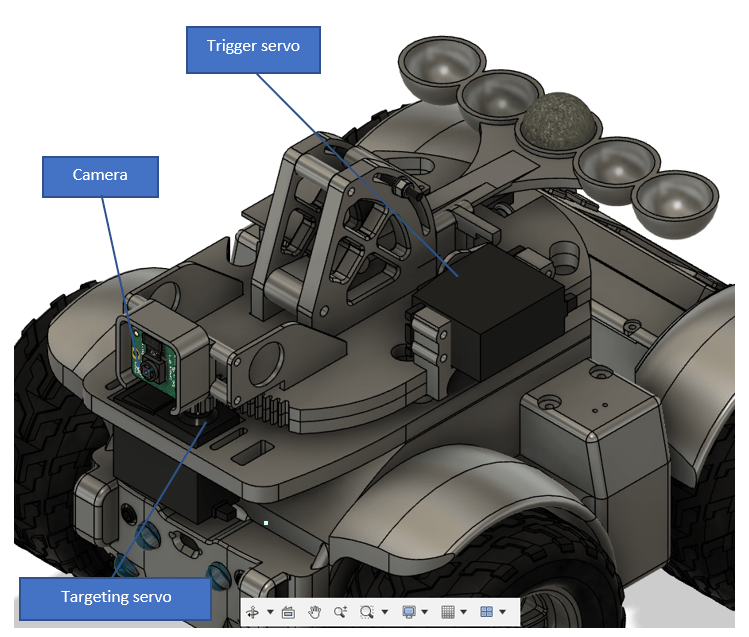
Task: Open dropdown arrow beside Display Settings
Action: click(425, 613)
